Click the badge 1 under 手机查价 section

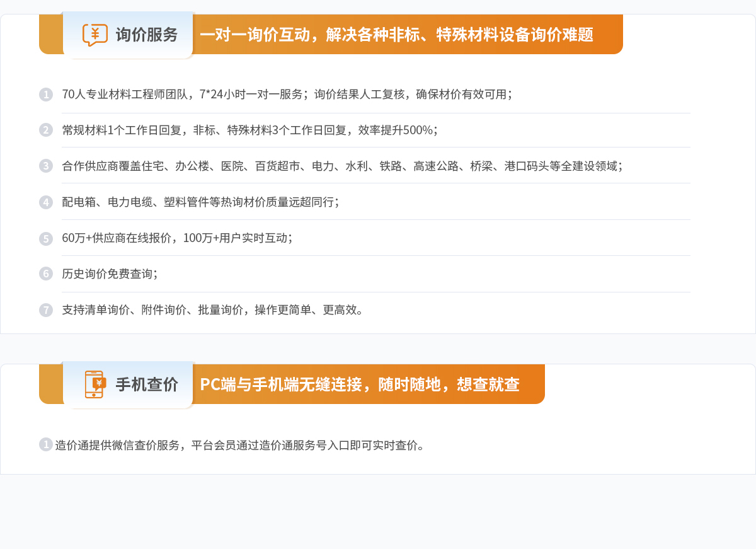coord(45,444)
